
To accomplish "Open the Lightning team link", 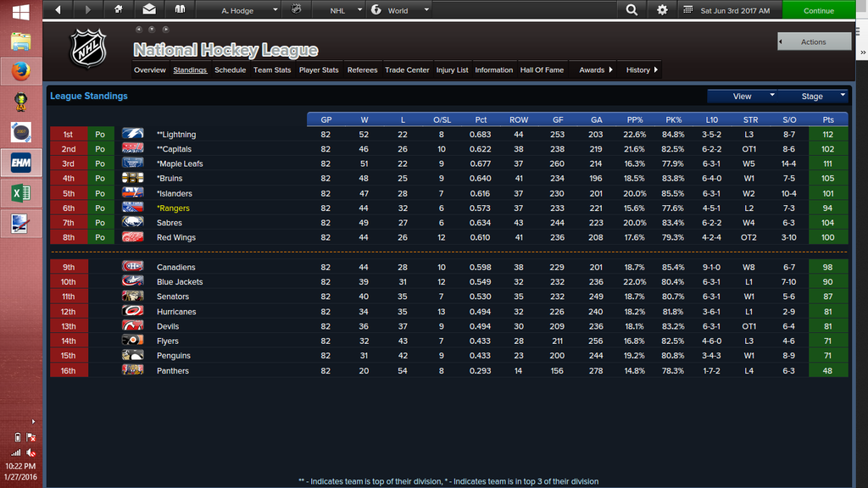I will 176,135.
